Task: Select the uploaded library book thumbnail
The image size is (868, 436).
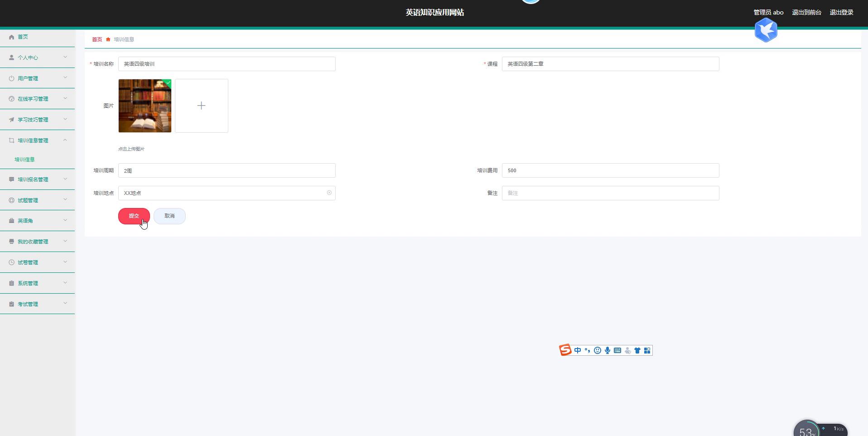Action: [145, 106]
